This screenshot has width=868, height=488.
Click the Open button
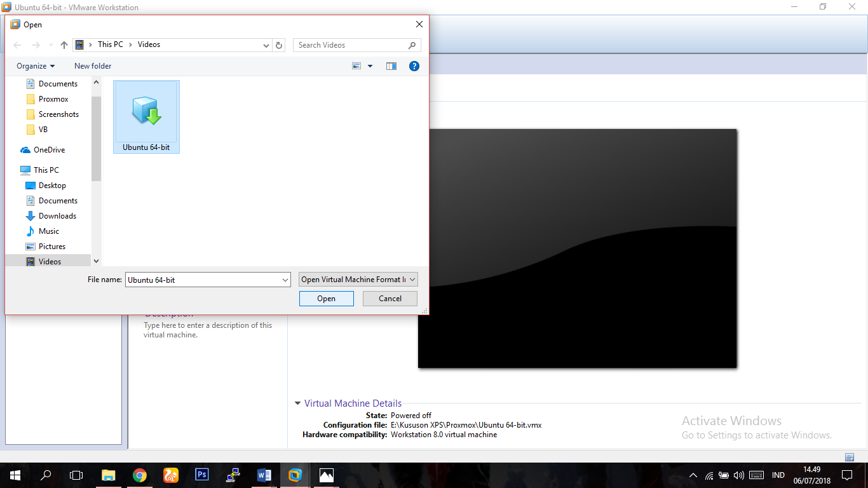point(326,298)
